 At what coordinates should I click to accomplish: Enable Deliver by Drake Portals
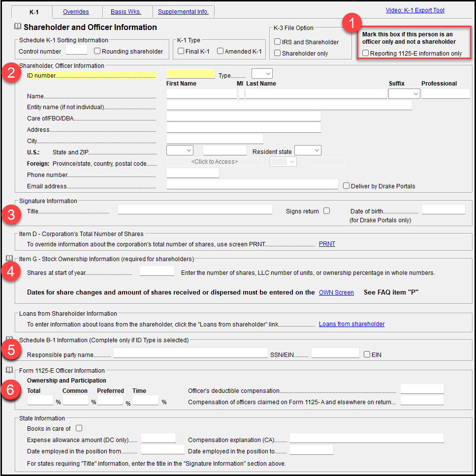pyautogui.click(x=346, y=185)
